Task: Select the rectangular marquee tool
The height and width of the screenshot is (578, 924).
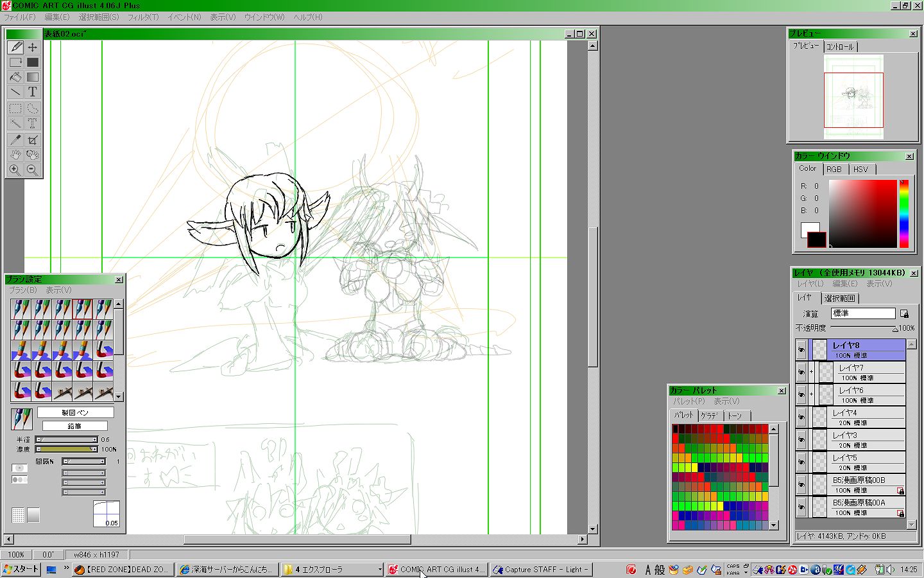Action: pos(15,108)
